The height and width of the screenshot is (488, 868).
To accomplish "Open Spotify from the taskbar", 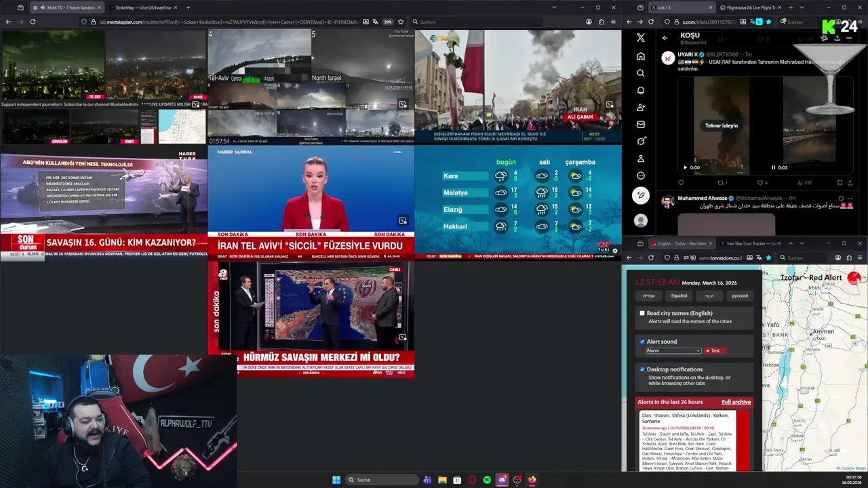I will 487,480.
